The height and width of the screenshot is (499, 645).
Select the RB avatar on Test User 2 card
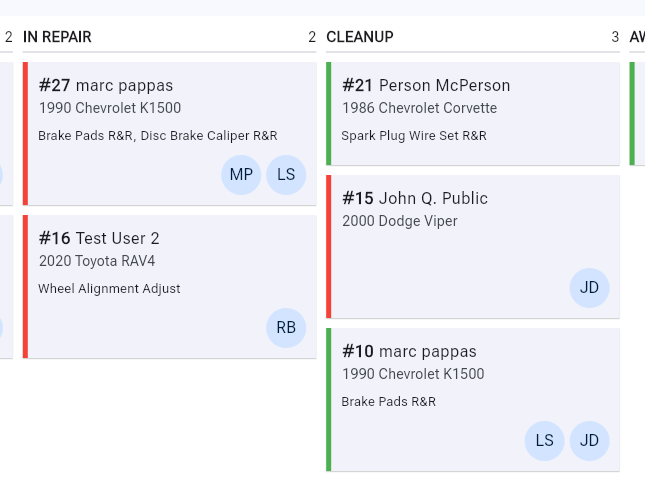pyautogui.click(x=286, y=328)
